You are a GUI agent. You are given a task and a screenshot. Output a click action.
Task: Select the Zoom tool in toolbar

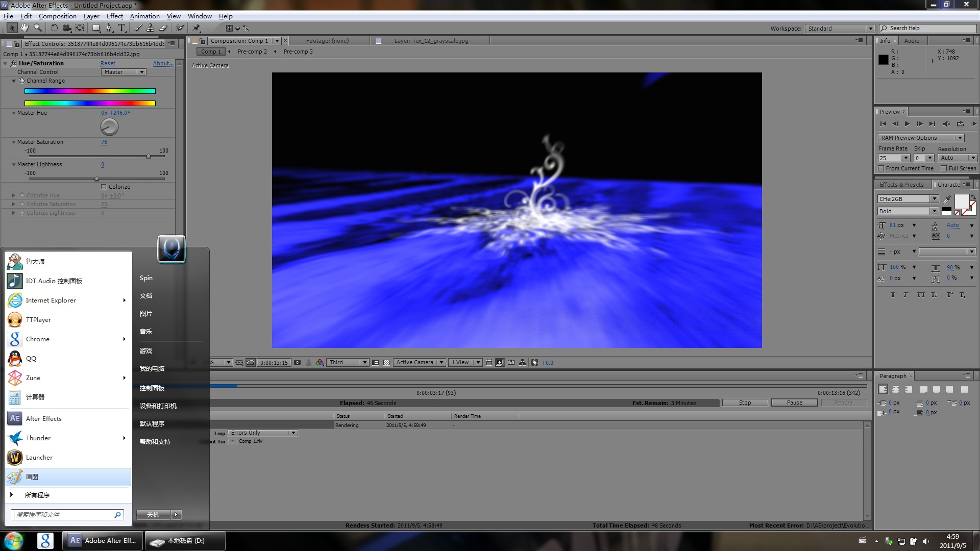38,28
